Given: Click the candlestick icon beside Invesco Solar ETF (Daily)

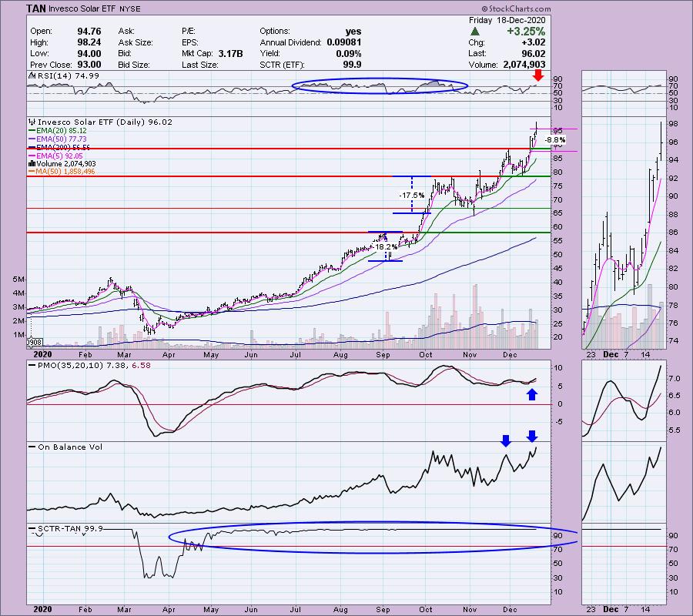Looking at the screenshot, I should pyautogui.click(x=30, y=122).
